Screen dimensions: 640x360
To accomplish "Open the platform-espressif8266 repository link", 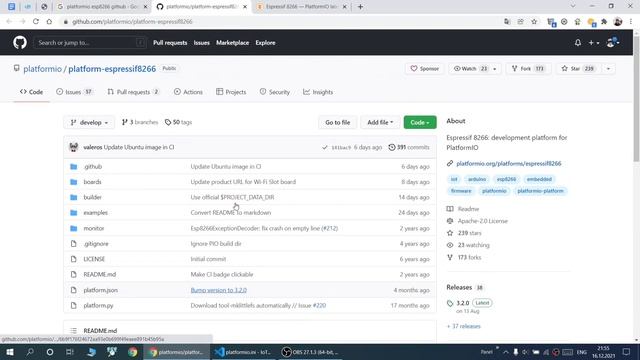I will click(112, 69).
